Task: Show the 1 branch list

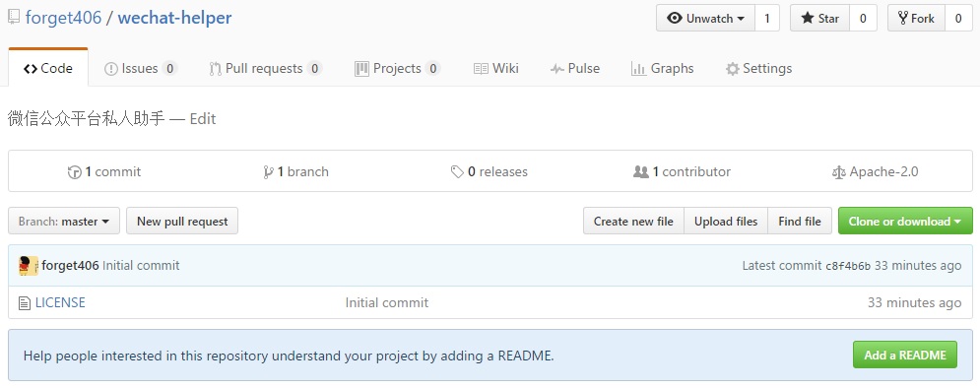Action: [295, 171]
